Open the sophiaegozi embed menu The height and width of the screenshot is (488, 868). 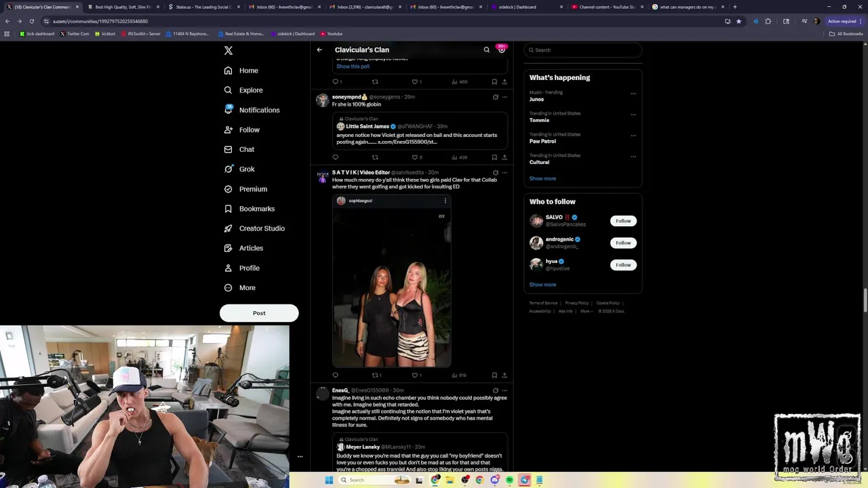click(x=446, y=201)
